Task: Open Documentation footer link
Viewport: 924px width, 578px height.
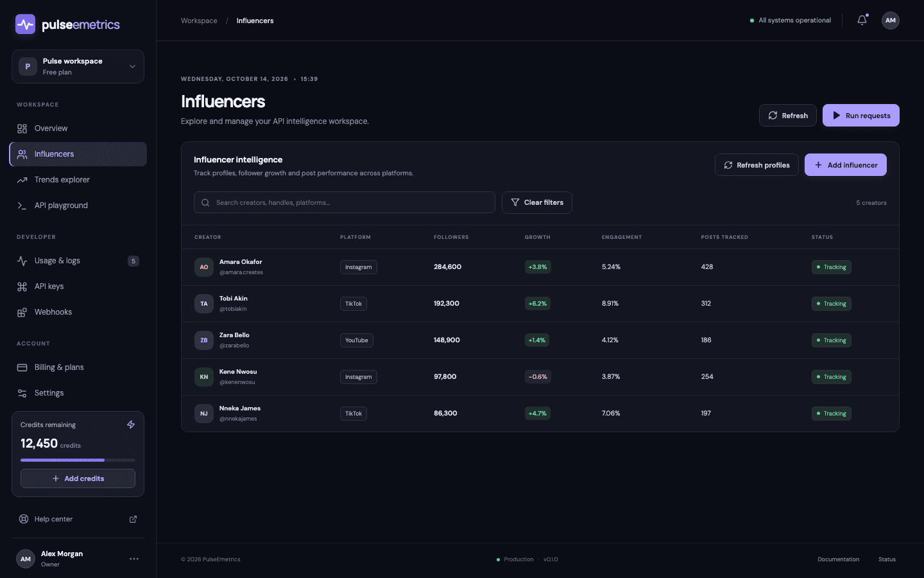Action: click(x=838, y=559)
